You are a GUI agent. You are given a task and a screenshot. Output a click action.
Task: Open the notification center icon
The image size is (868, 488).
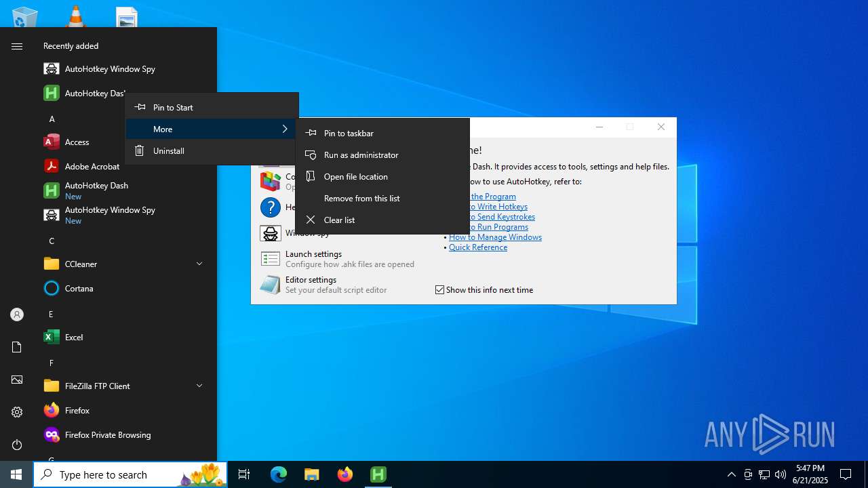[846, 474]
